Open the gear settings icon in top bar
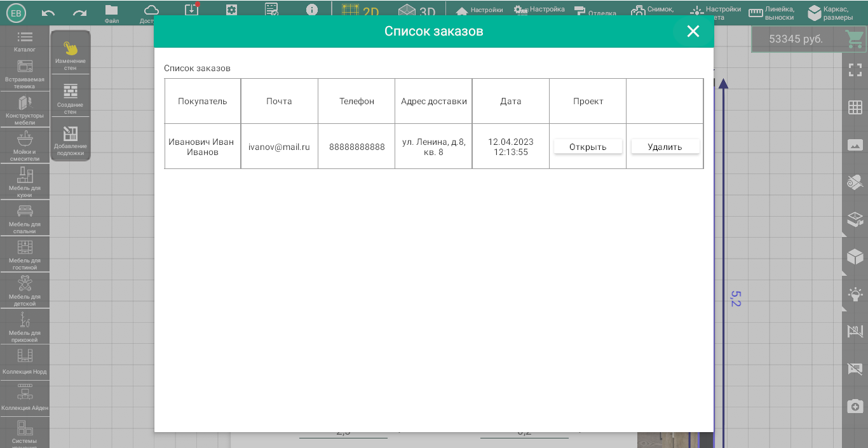The height and width of the screenshot is (448, 868). [231, 10]
